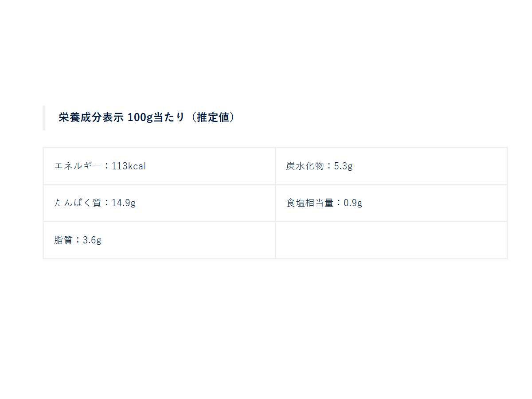Click the 0.9g salt value

353,203
